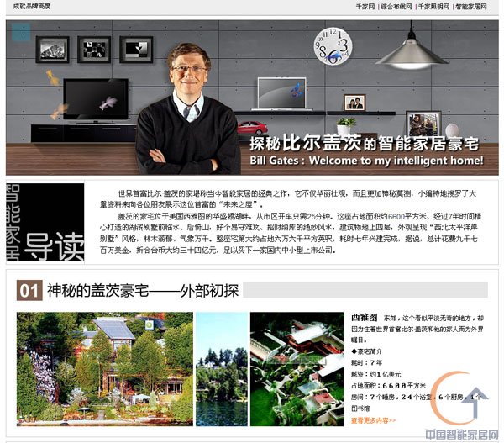This screenshot has height=443, width=504.
Task: Open the 综合布线网 link
Action: point(396,7)
